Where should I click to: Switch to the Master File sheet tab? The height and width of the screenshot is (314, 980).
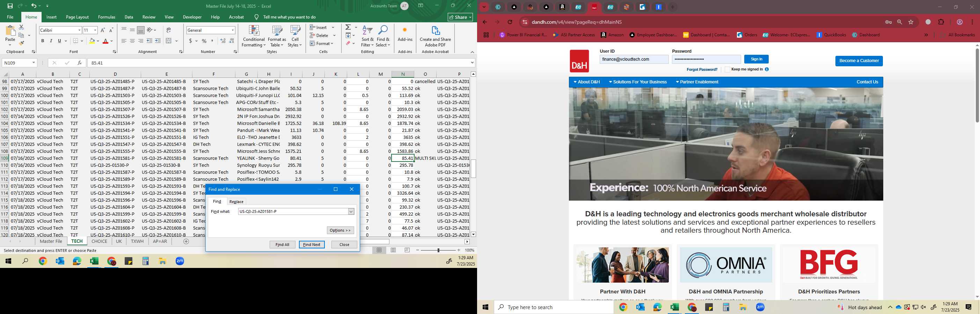[x=51, y=241]
